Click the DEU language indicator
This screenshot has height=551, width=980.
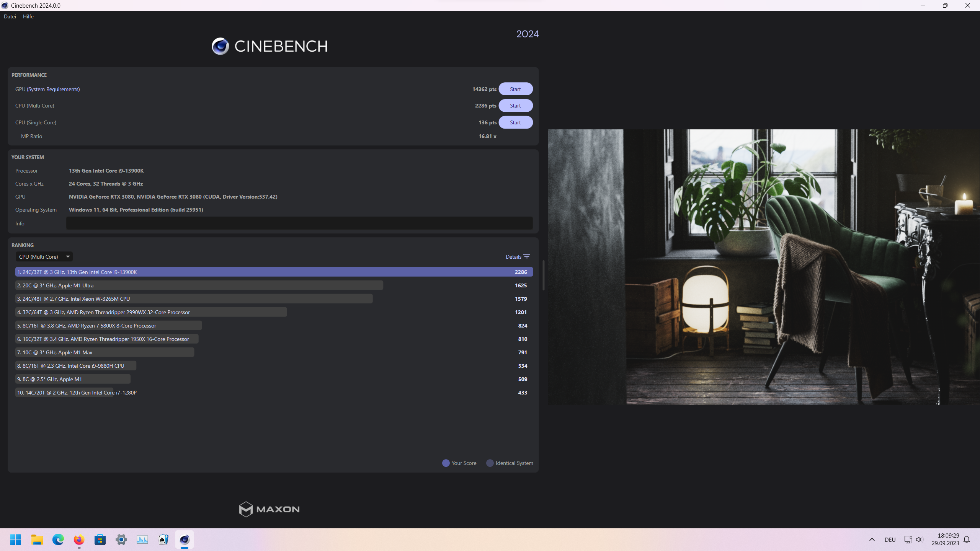[x=890, y=540]
